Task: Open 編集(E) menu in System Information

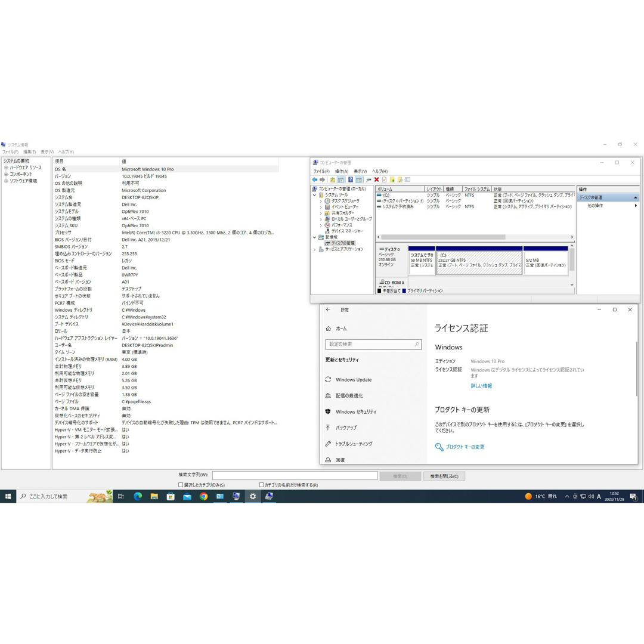Action: click(30, 152)
